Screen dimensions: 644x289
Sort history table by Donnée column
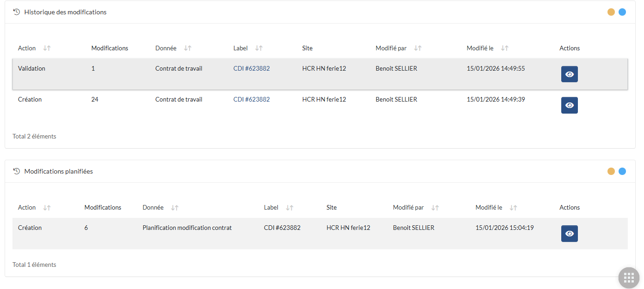[x=187, y=48]
